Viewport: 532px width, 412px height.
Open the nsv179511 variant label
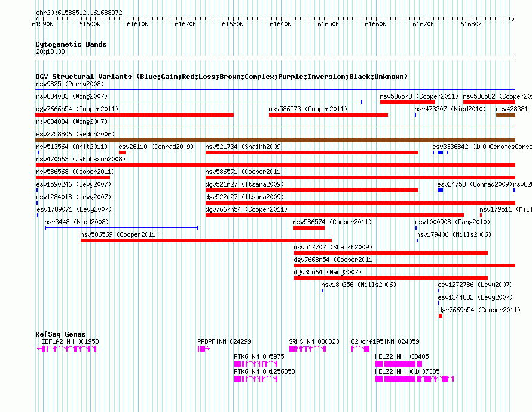pyautogui.click(x=506, y=209)
